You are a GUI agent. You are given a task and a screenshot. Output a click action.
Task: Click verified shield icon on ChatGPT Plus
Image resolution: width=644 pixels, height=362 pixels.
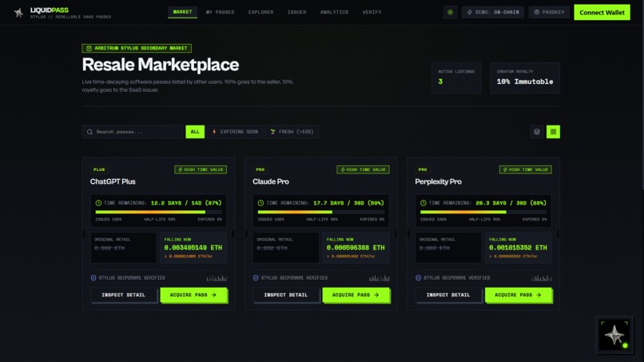(93, 278)
